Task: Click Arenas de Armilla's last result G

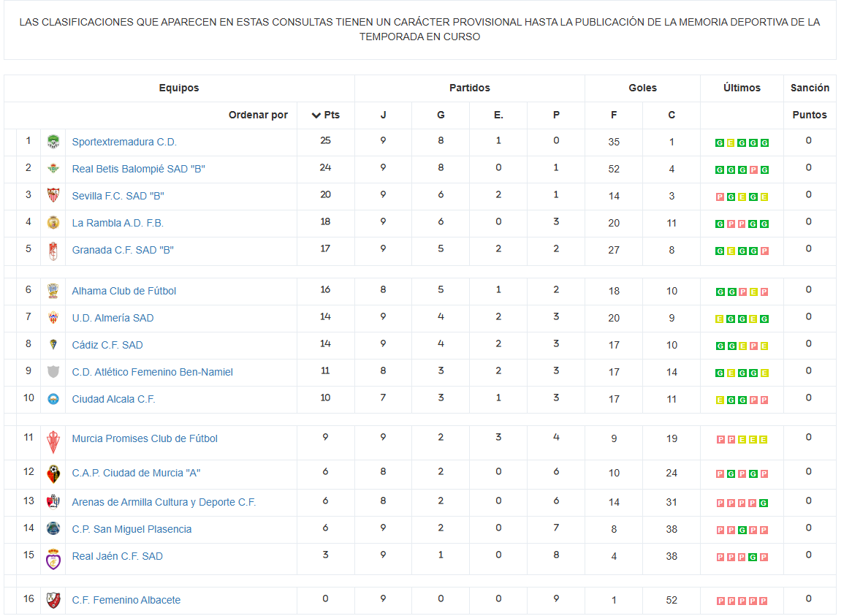Action: point(764,503)
